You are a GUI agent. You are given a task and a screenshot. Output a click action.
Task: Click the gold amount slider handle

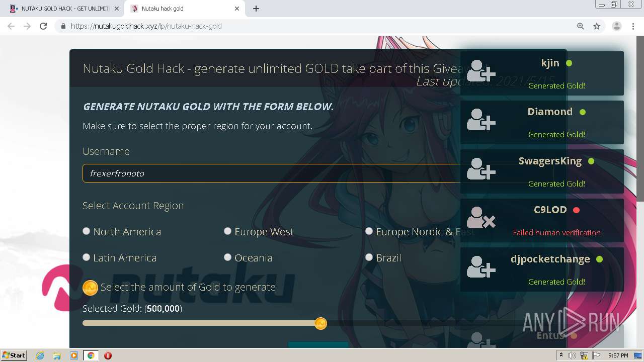321,323
